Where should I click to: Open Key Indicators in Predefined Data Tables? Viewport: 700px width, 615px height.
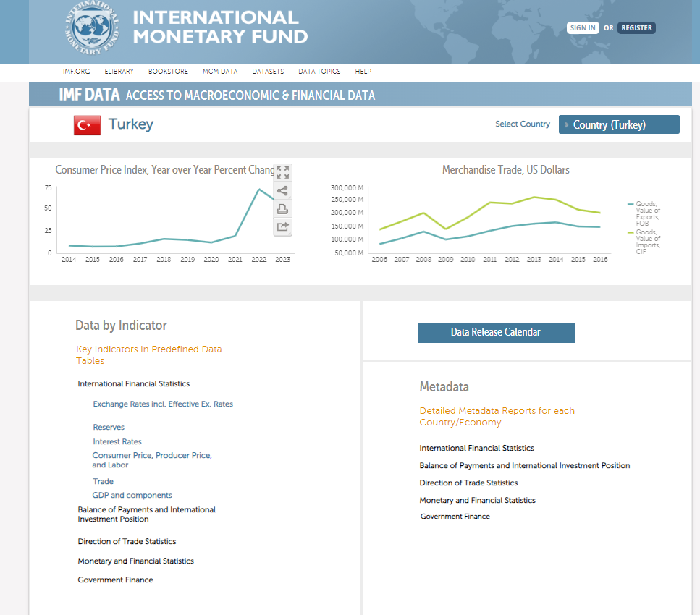148,355
